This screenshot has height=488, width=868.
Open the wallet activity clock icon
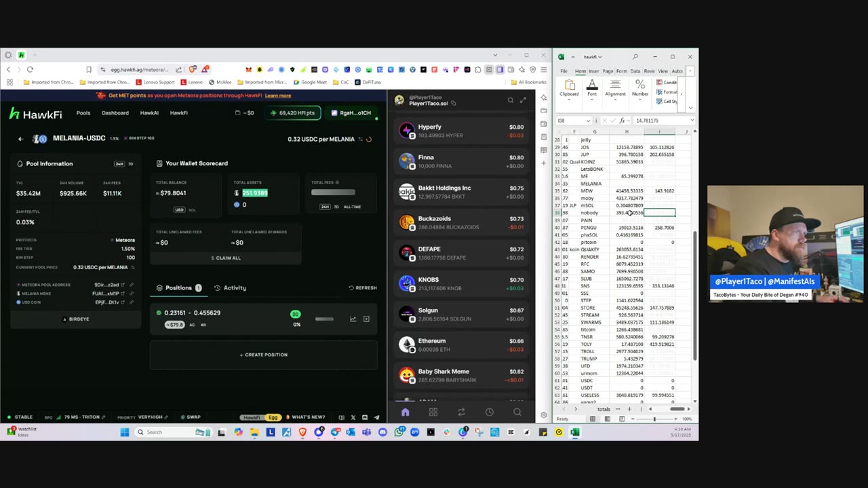coord(489,412)
